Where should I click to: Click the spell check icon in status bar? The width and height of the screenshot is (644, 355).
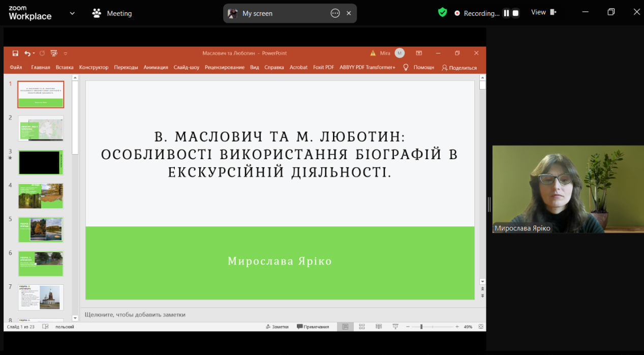(45, 327)
